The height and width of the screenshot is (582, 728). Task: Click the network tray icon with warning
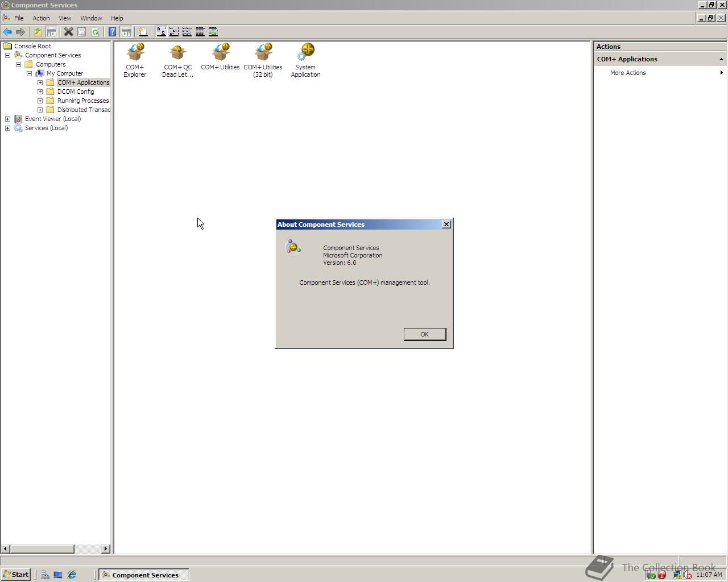point(677,575)
